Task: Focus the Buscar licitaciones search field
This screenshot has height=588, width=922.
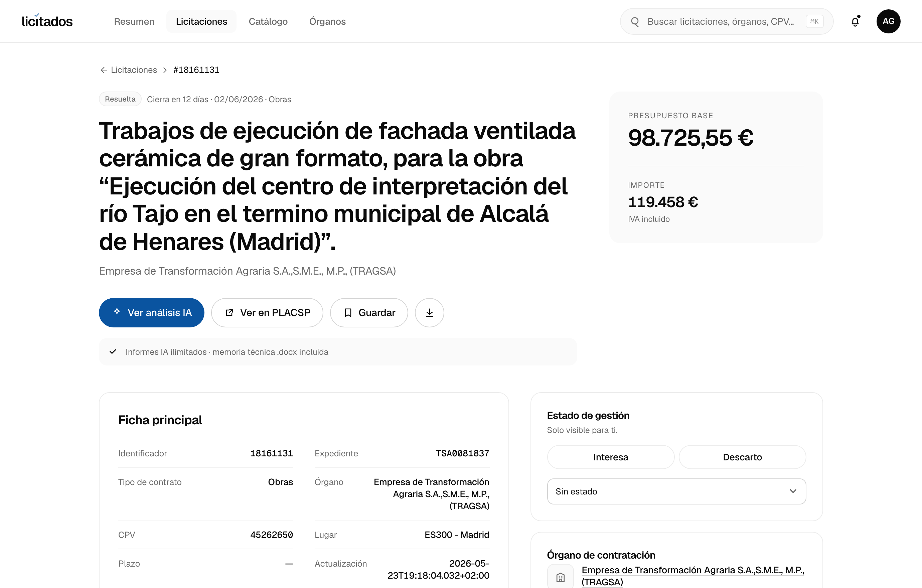Action: pyautogui.click(x=726, y=21)
